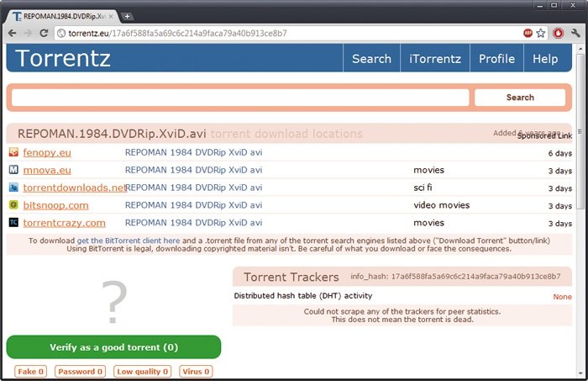
Task: Click 'Verify as a good torrent (0)' button
Action: (113, 347)
